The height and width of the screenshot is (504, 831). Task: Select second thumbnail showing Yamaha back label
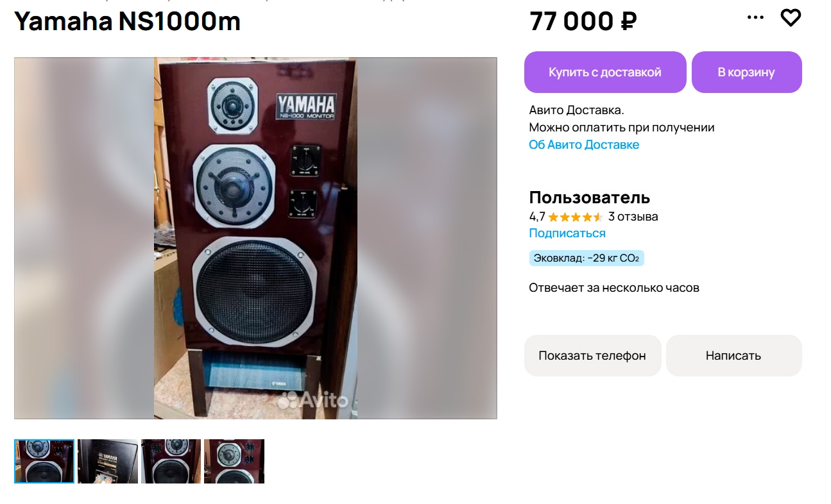point(108,461)
